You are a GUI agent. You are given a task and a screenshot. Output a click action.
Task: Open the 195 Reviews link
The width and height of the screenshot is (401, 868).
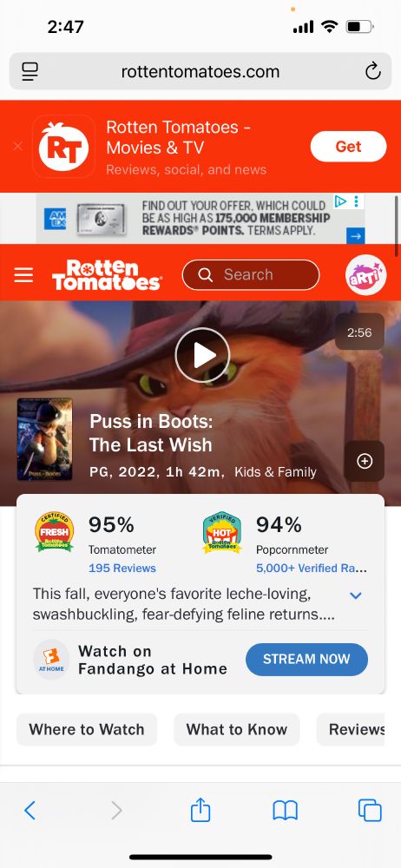pos(122,568)
